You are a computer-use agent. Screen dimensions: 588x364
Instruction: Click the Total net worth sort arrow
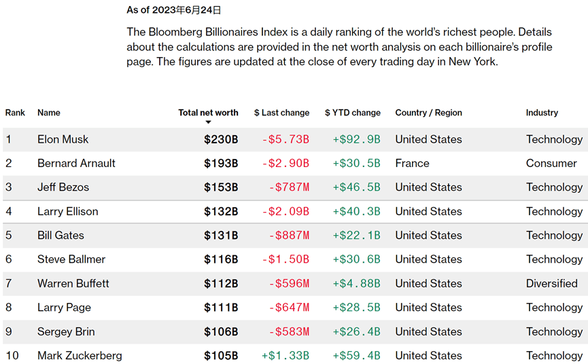coord(208,122)
